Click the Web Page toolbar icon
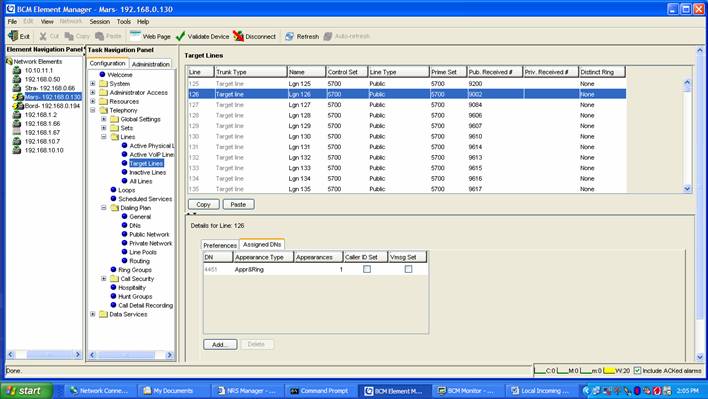This screenshot has height=399, width=708. click(x=135, y=36)
